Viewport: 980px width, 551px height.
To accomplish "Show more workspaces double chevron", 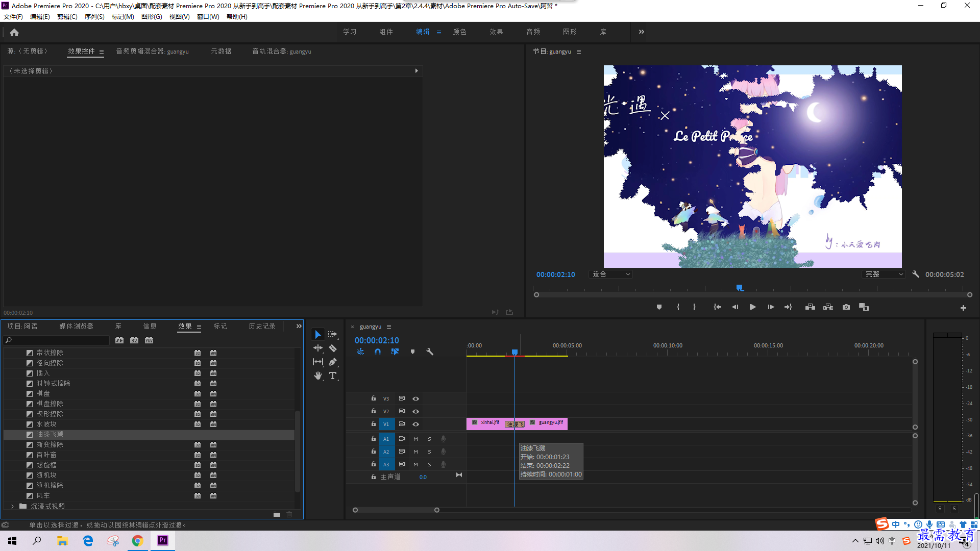I will click(x=642, y=32).
